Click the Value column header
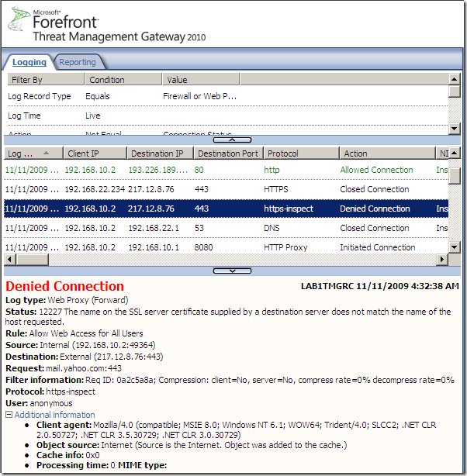This screenshot has width=467, height=476. 201,80
